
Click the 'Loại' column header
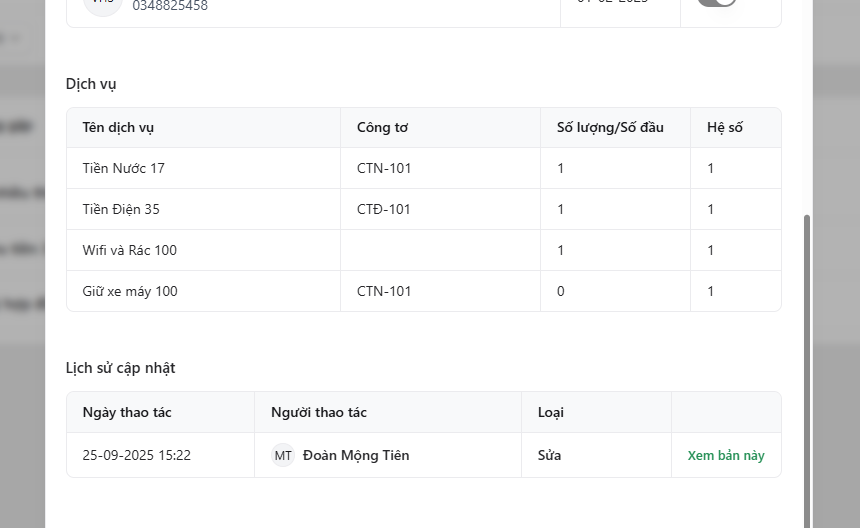click(x=551, y=412)
